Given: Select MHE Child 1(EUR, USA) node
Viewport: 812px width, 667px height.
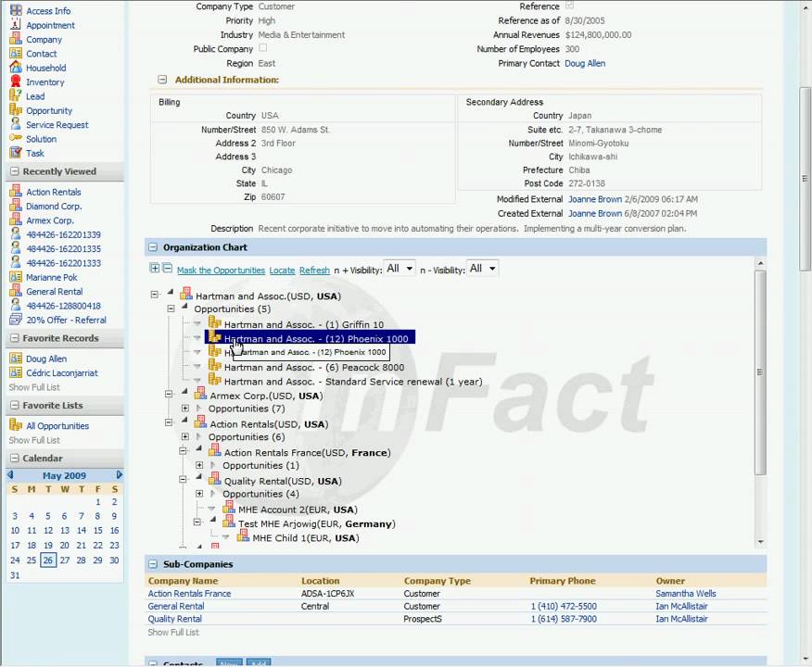Looking at the screenshot, I should coord(306,538).
